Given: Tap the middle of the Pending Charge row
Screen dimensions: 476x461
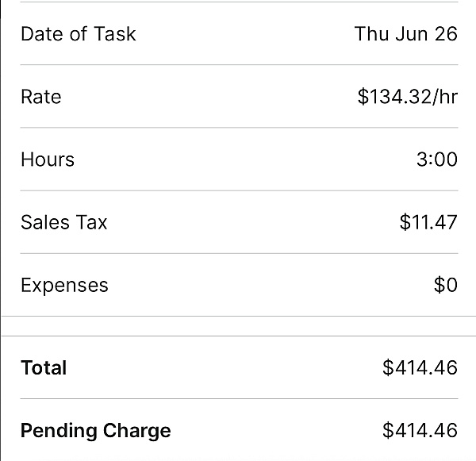Looking at the screenshot, I should (x=238, y=431).
